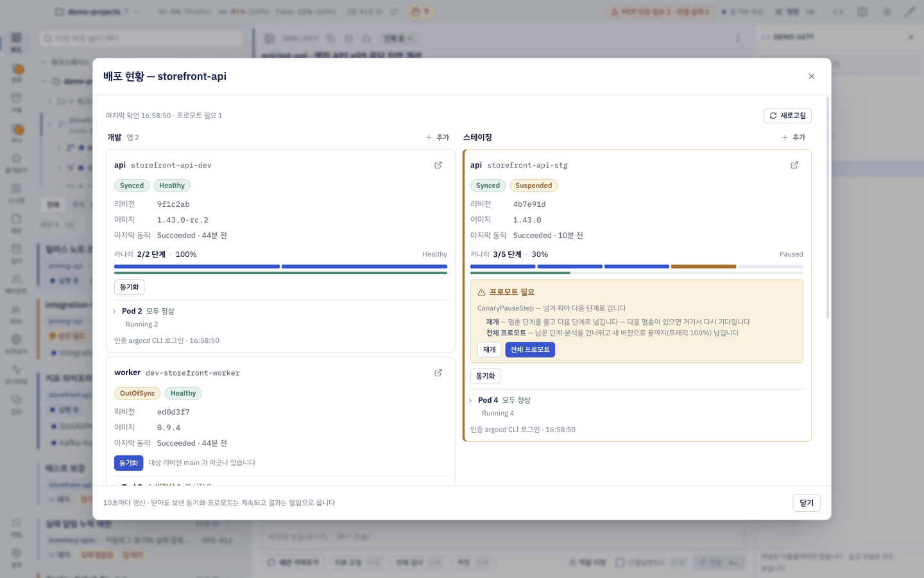The image size is (924, 578).
Task: Click the Suspended status badge
Action: (x=534, y=186)
